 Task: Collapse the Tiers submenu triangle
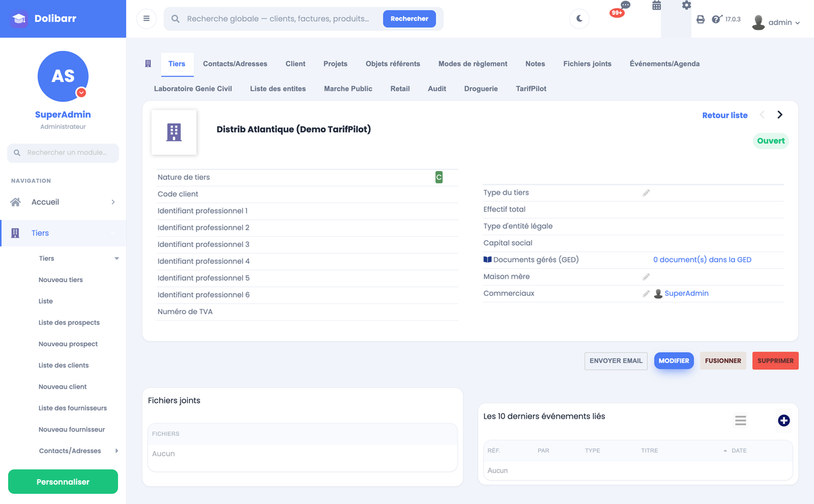(x=117, y=258)
